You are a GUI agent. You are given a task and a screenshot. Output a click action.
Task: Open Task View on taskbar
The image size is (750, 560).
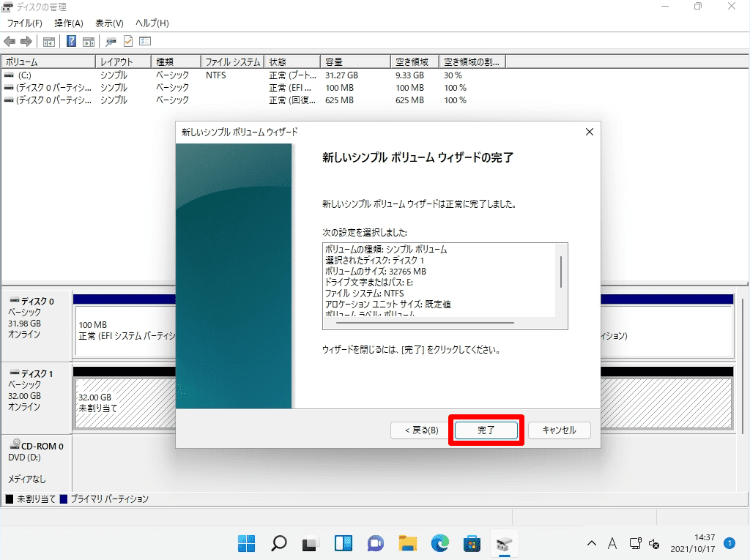click(x=311, y=543)
